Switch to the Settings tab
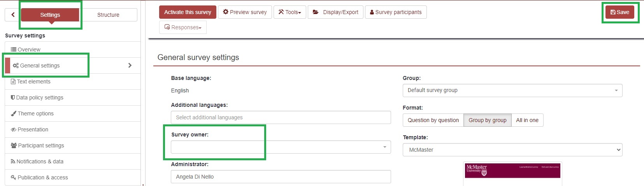644x186 pixels. (50, 15)
